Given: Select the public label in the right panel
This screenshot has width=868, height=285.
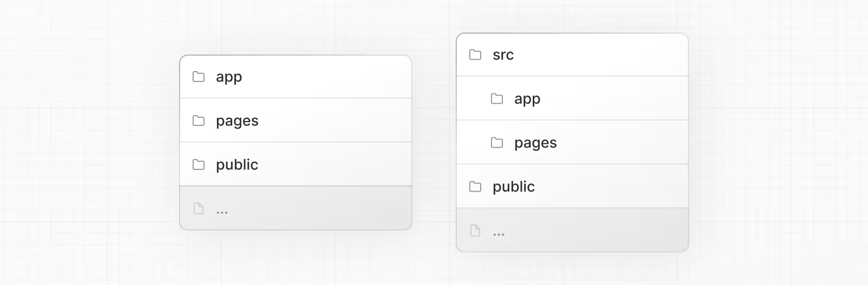Looking at the screenshot, I should [x=514, y=187].
